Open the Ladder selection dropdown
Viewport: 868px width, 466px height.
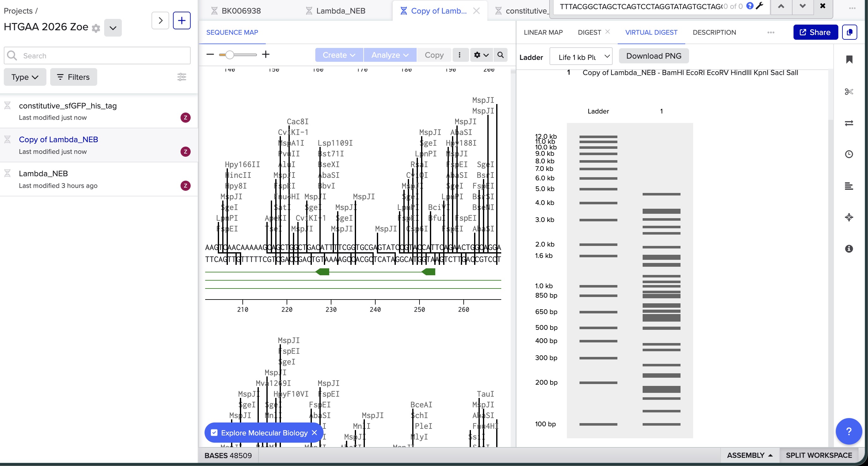pyautogui.click(x=580, y=57)
